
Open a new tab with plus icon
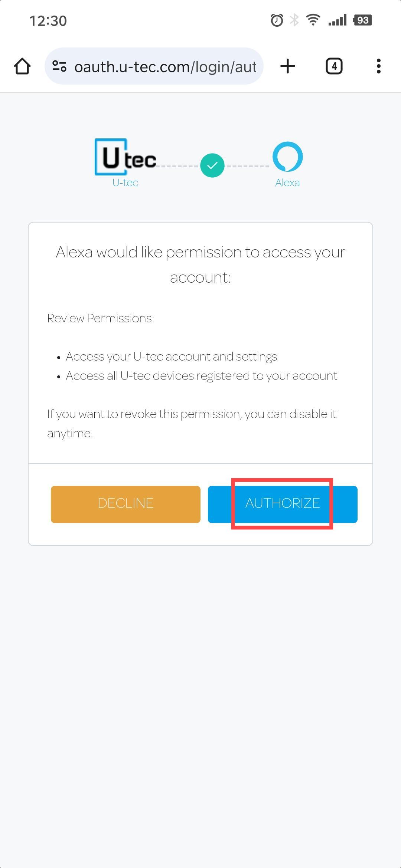click(x=288, y=66)
